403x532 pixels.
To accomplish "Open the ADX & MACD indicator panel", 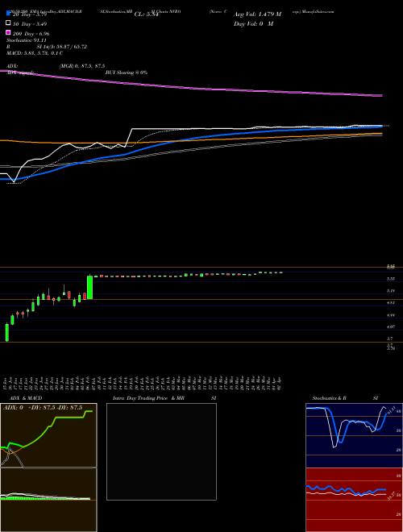I will pos(48,468).
